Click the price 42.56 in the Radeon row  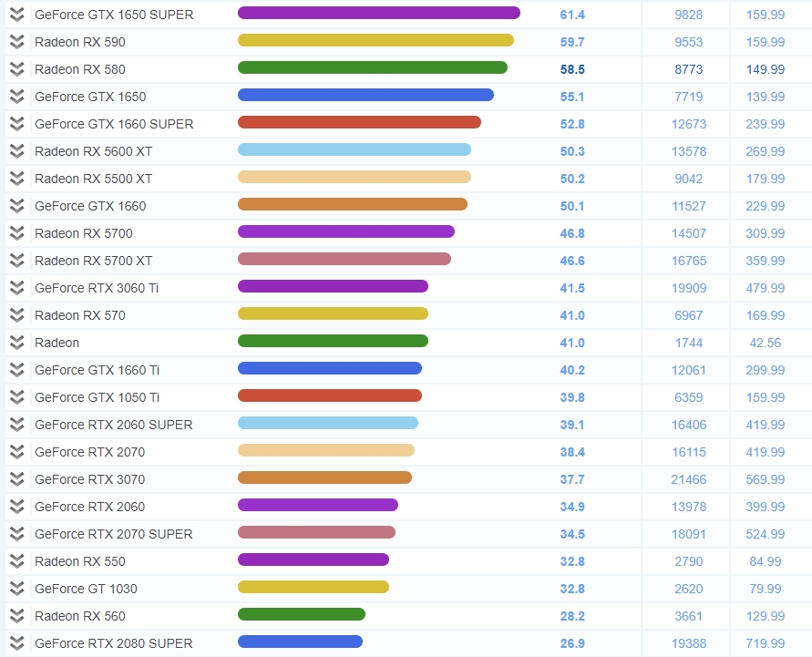[x=766, y=343]
